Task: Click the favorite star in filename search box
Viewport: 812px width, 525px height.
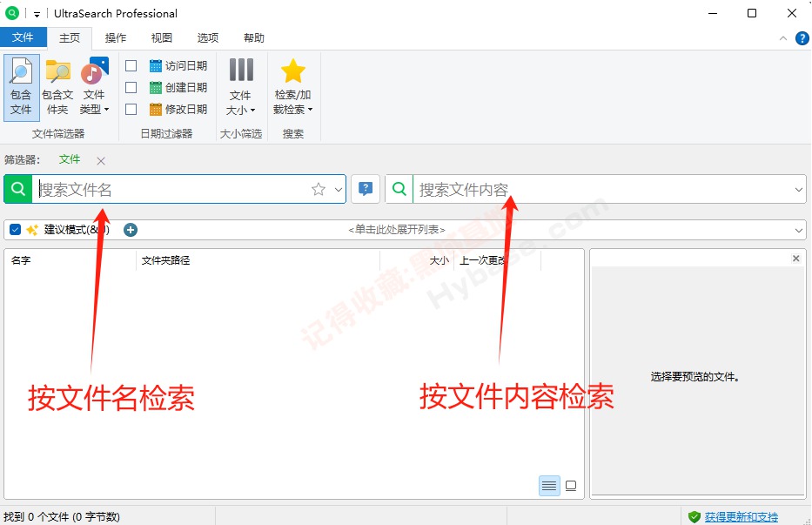Action: (x=318, y=189)
